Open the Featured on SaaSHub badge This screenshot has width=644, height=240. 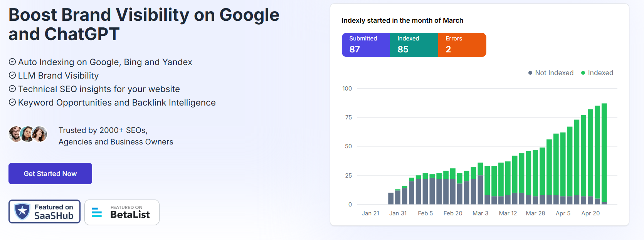pyautogui.click(x=44, y=211)
